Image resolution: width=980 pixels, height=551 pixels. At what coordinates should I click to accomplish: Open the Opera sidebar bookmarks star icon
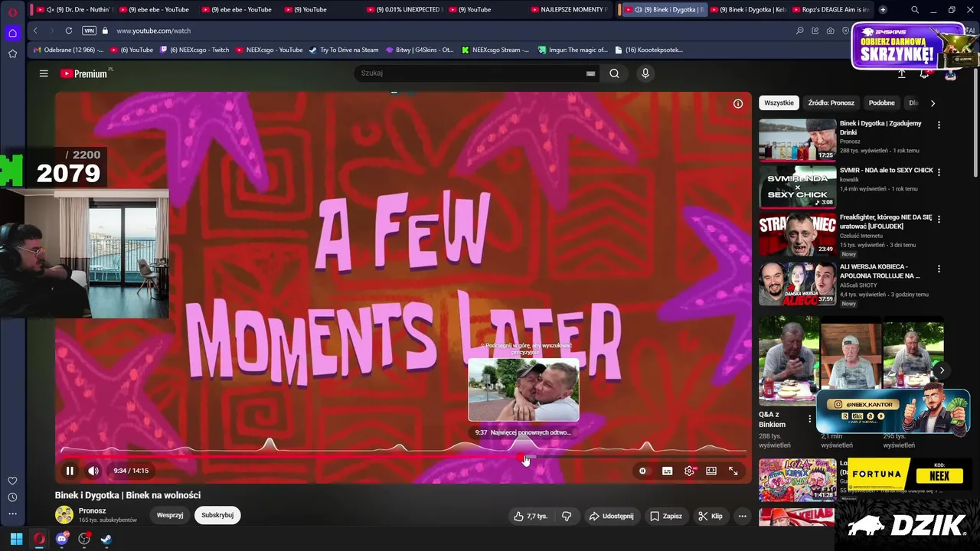(12, 54)
